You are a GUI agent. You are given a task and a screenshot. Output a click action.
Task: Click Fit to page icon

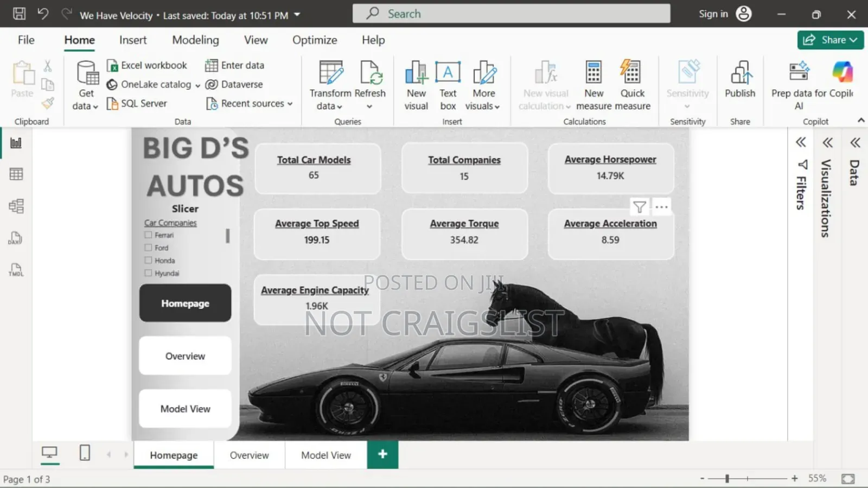(x=848, y=479)
